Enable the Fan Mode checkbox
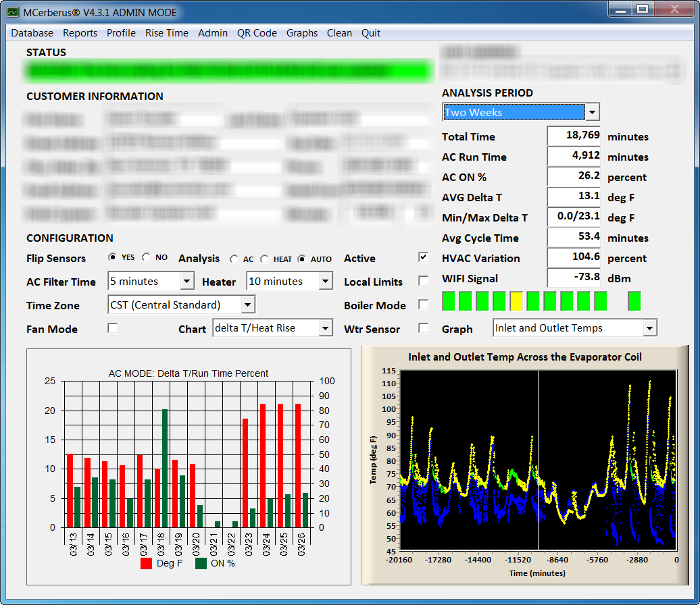This screenshot has width=700, height=605. (x=113, y=328)
